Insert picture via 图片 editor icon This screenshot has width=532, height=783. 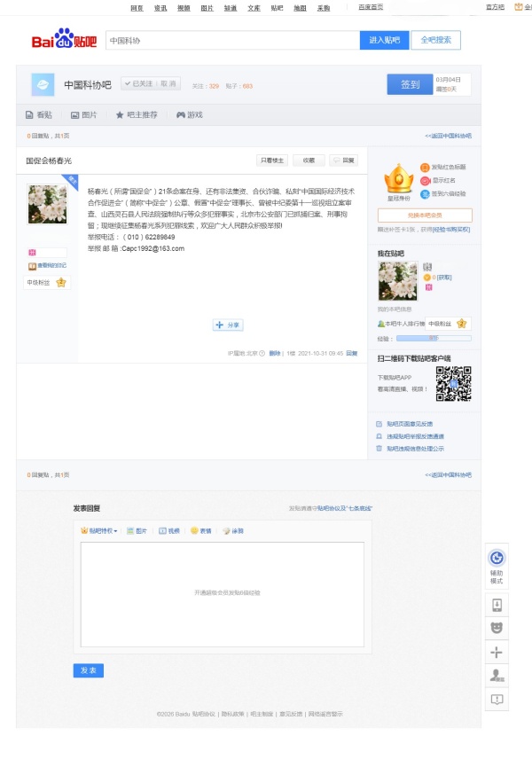[137, 531]
